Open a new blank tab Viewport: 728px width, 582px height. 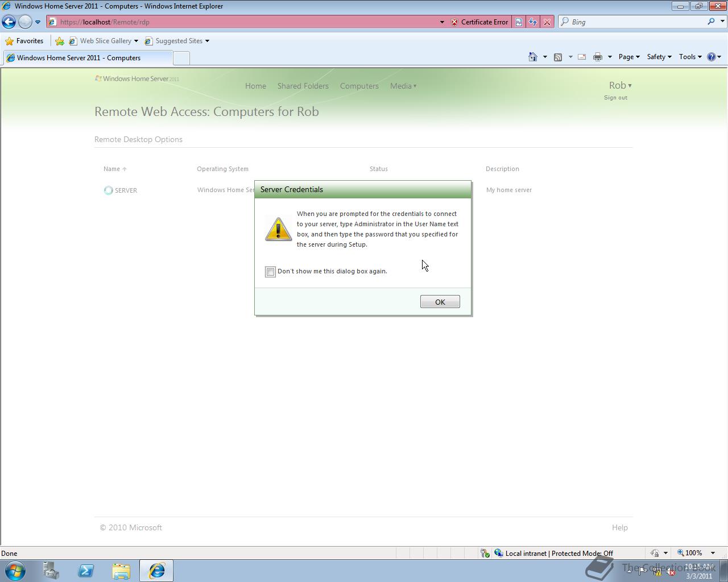coord(181,58)
